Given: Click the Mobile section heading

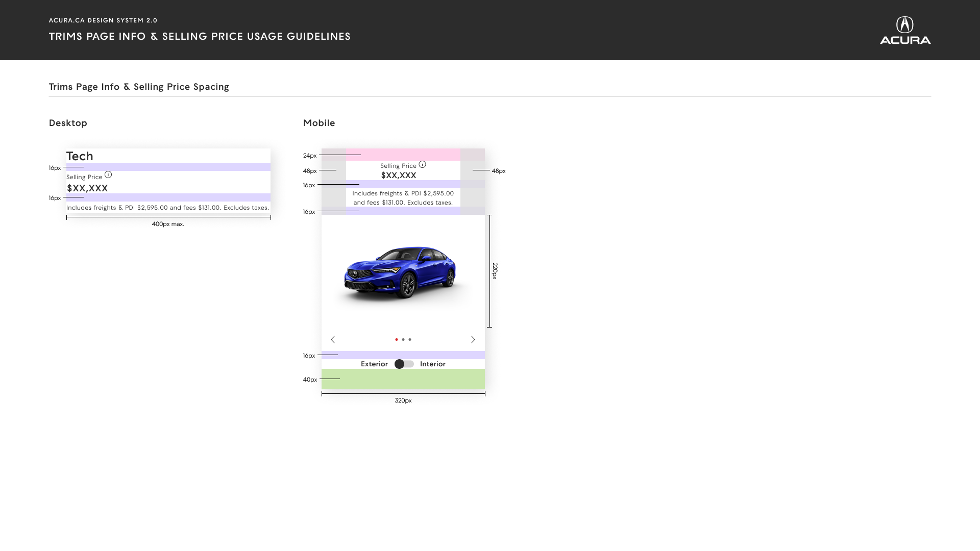Looking at the screenshot, I should pyautogui.click(x=319, y=123).
